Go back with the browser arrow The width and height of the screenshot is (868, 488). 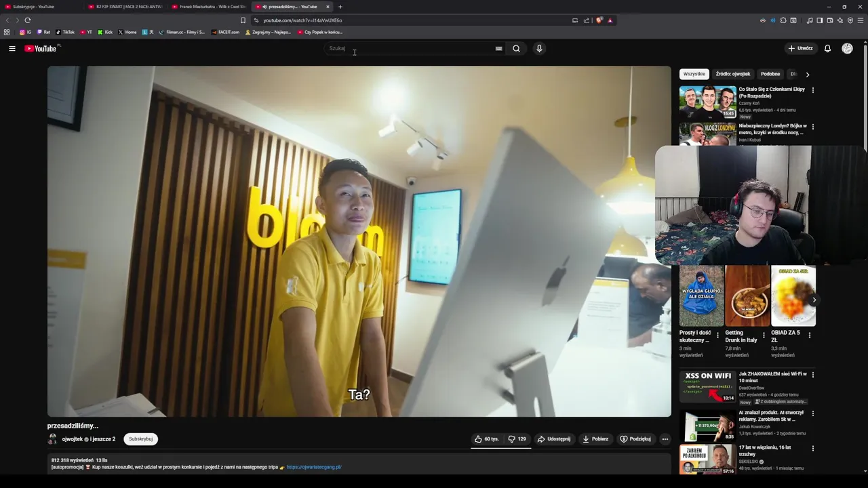pos(7,20)
